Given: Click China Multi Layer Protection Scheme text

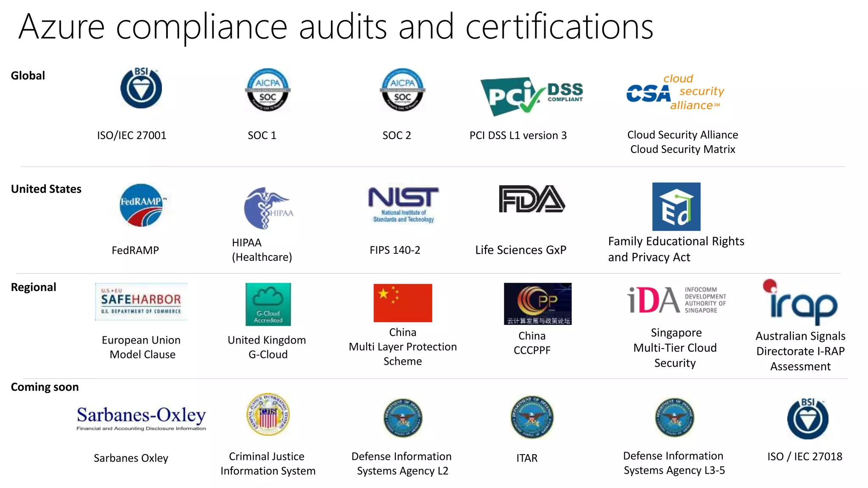Looking at the screenshot, I should pyautogui.click(x=403, y=347).
